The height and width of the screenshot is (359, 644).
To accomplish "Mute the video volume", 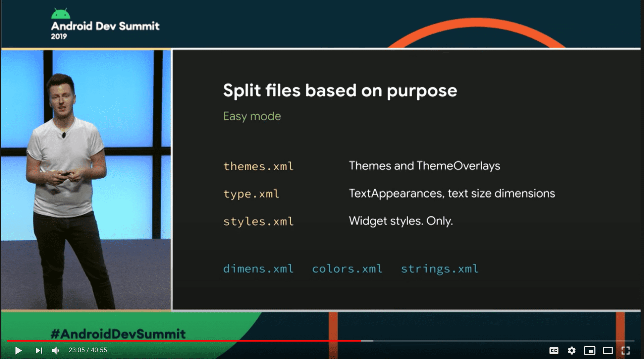I will pos(55,350).
